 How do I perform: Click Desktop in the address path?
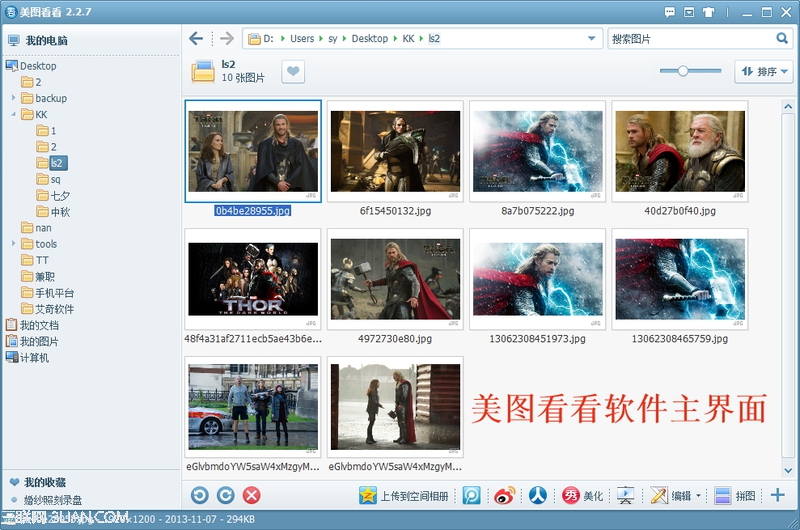pos(369,38)
